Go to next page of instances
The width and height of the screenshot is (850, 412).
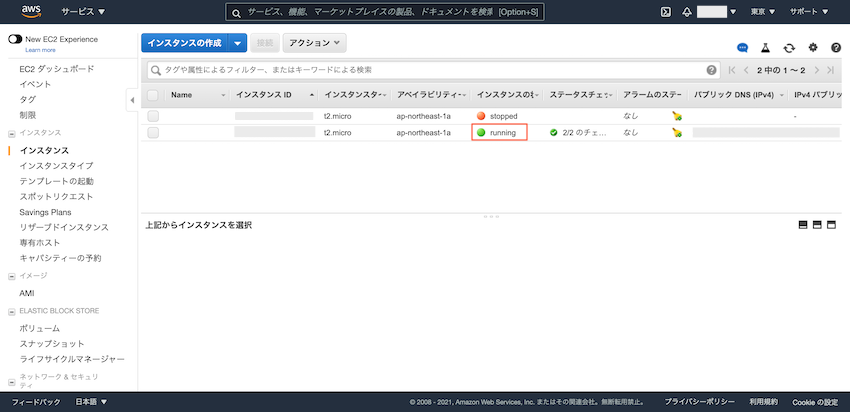pos(816,70)
